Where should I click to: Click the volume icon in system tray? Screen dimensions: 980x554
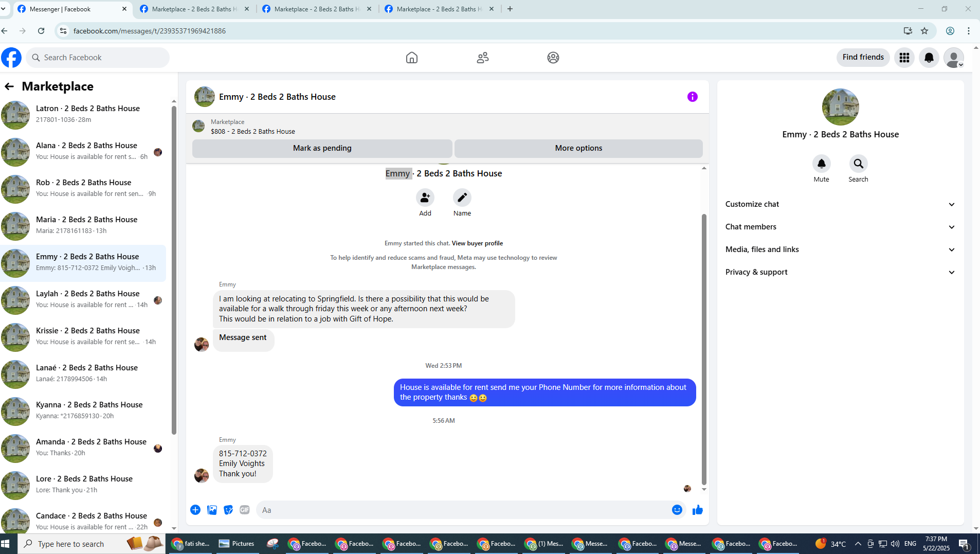[895, 544]
